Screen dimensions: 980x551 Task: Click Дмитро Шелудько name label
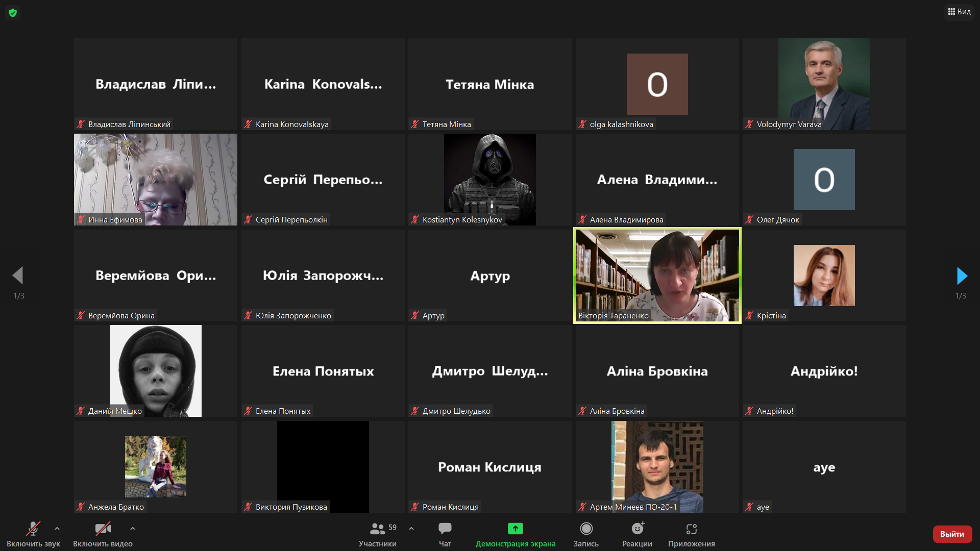pos(456,411)
